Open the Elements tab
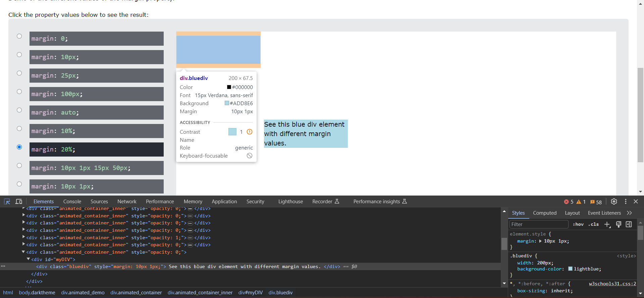 coord(44,202)
